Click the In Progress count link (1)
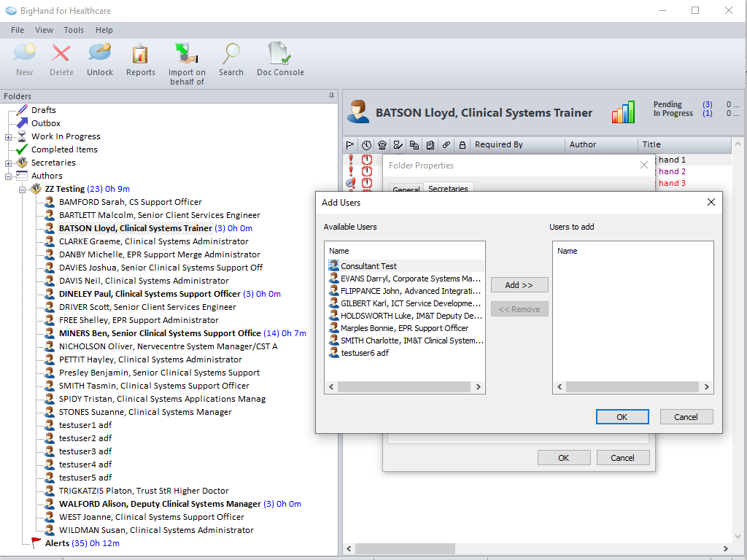The height and width of the screenshot is (560, 747). (x=708, y=113)
